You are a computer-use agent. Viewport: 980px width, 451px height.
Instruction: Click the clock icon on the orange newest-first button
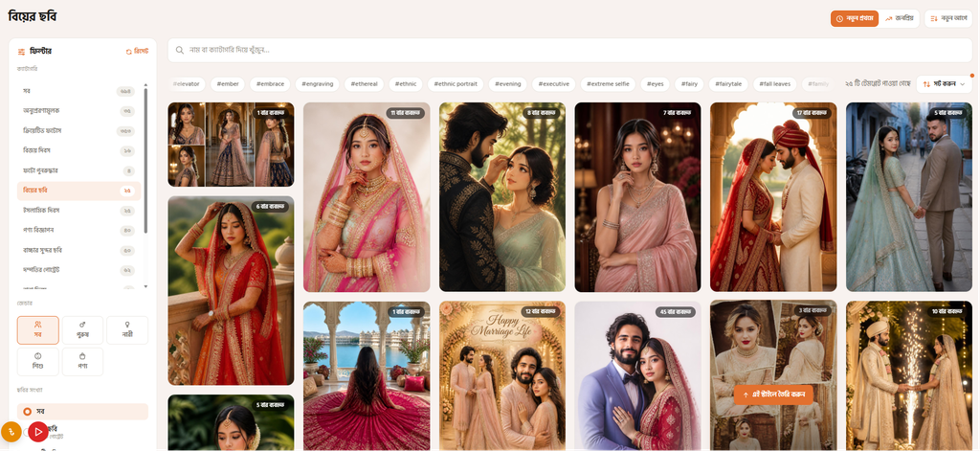pos(839,19)
